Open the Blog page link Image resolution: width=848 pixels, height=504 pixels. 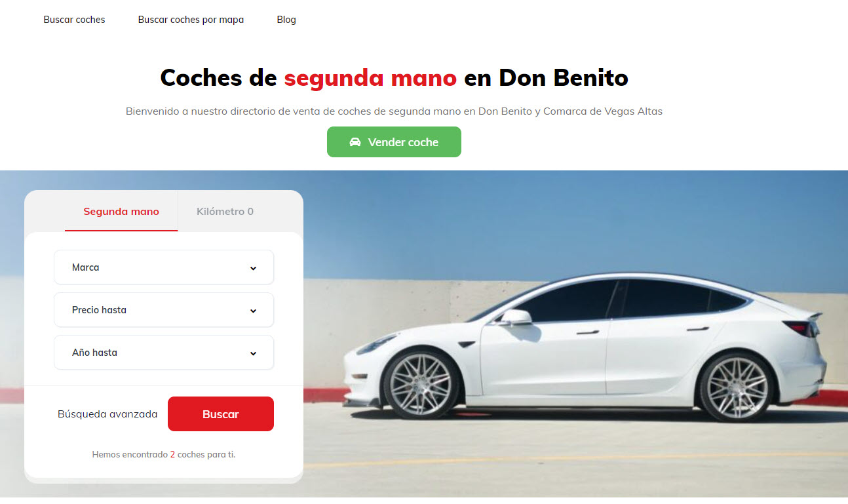[x=286, y=20]
